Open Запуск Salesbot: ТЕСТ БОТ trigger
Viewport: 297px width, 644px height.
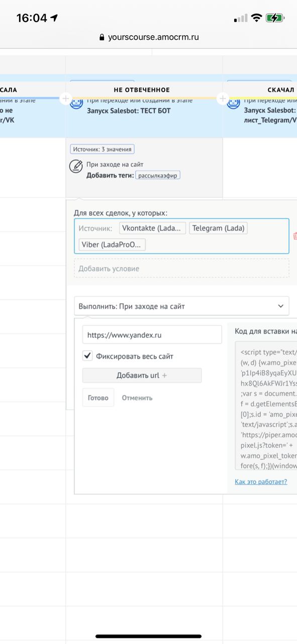pyautogui.click(x=128, y=111)
